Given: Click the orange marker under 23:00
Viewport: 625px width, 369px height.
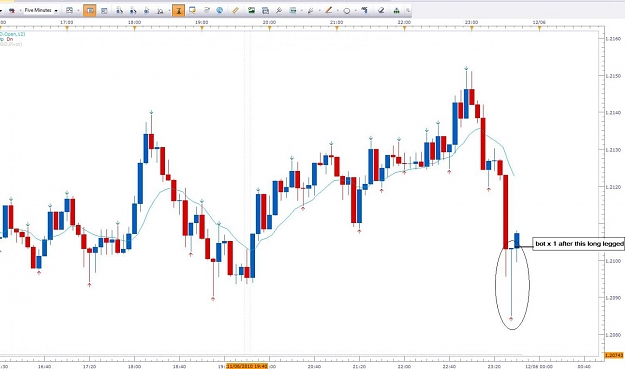Looking at the screenshot, I should click(x=472, y=28).
